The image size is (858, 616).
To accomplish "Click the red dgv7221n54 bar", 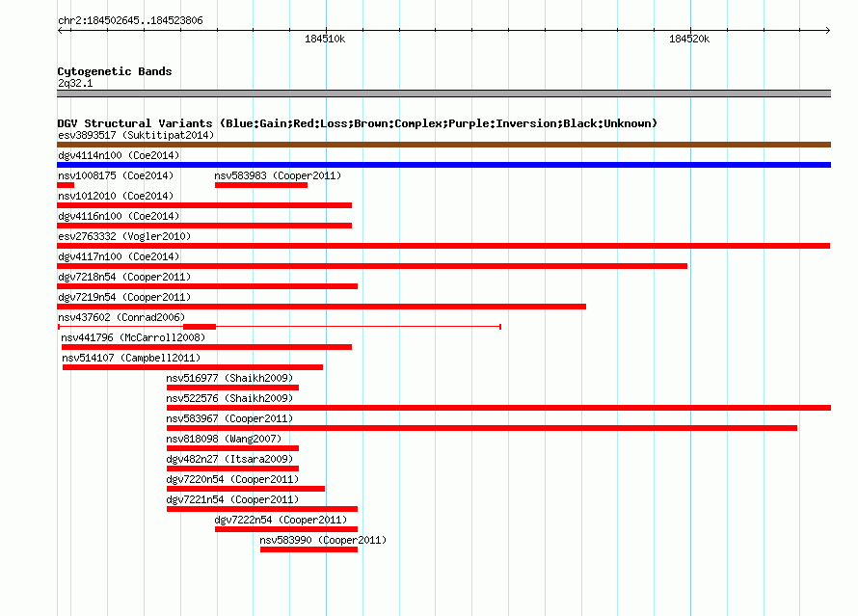I will click(262, 509).
